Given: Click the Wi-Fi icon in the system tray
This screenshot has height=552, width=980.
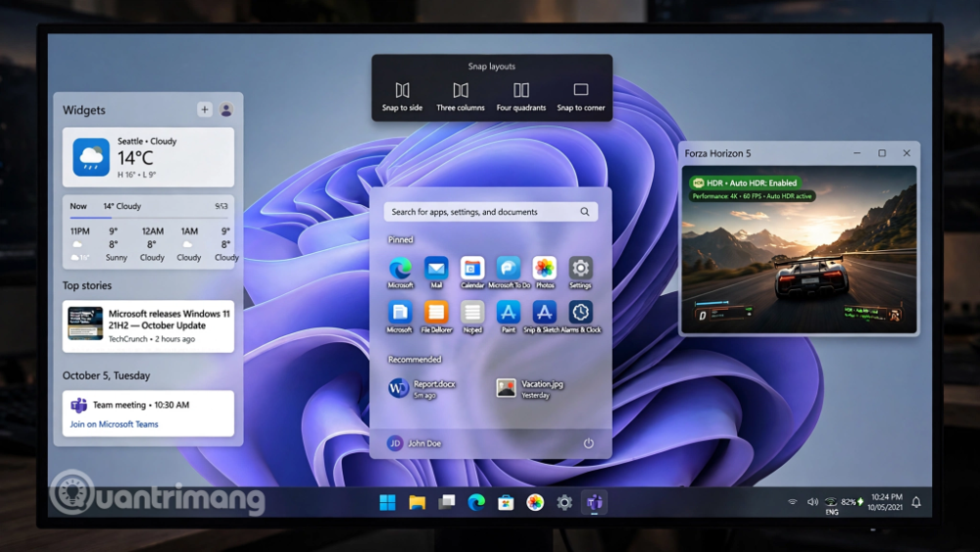Looking at the screenshot, I should tap(793, 501).
